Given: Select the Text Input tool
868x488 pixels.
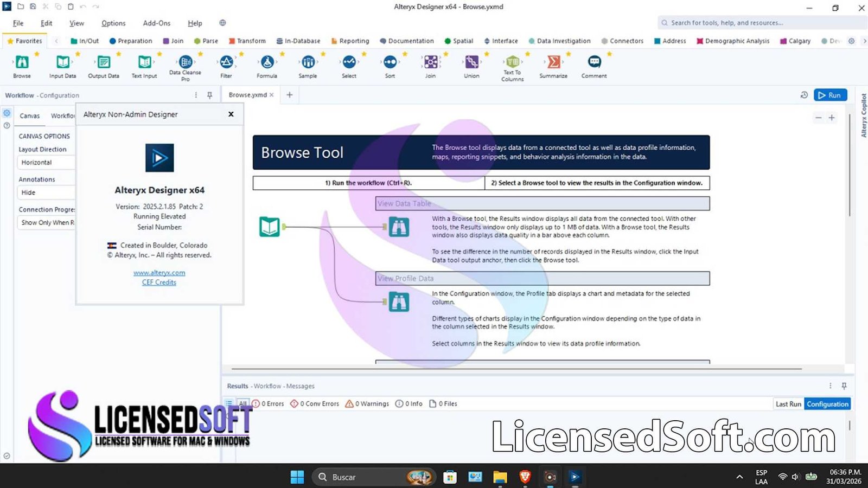Looking at the screenshot, I should 143,65.
